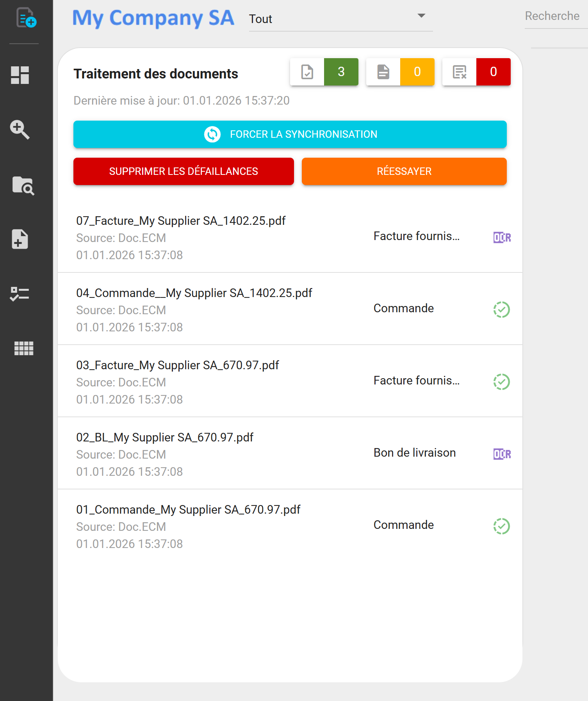The image size is (588, 701).
Task: Expand the Tout filter dropdown
Action: pos(340,19)
